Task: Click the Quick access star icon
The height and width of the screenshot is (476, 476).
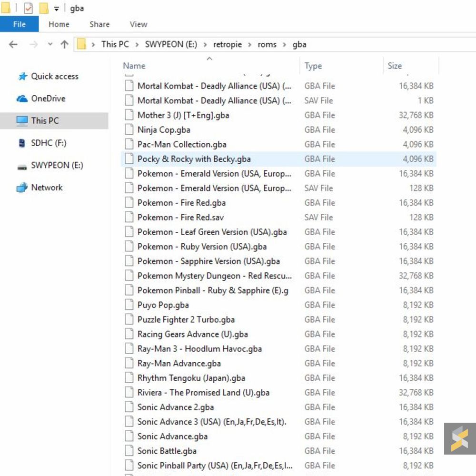Action: (22, 76)
